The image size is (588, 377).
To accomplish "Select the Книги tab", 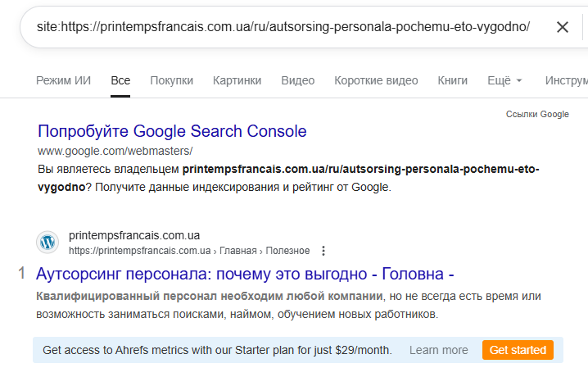I will [453, 80].
